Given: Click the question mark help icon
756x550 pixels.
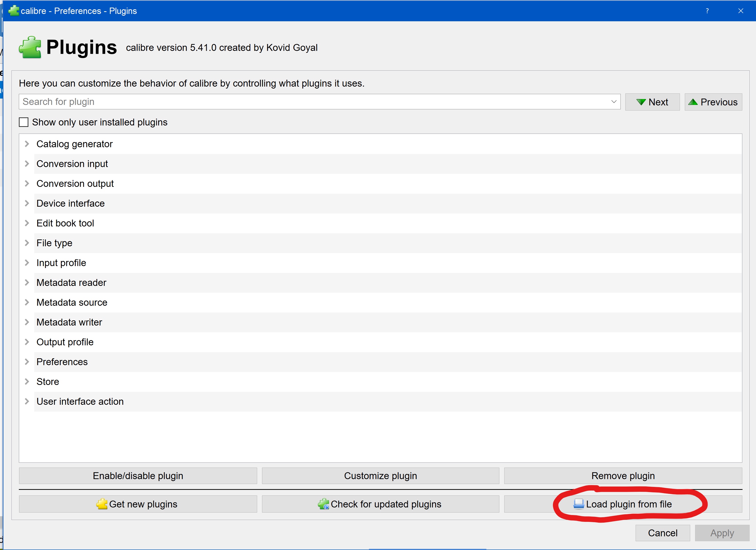Looking at the screenshot, I should click(707, 11).
